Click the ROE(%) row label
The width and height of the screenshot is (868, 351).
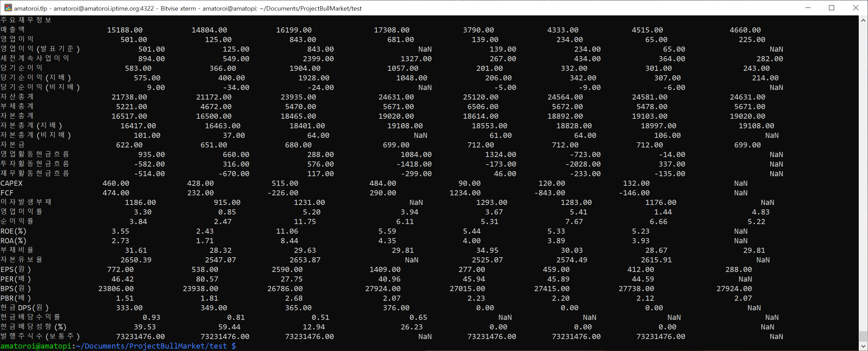pyautogui.click(x=13, y=231)
